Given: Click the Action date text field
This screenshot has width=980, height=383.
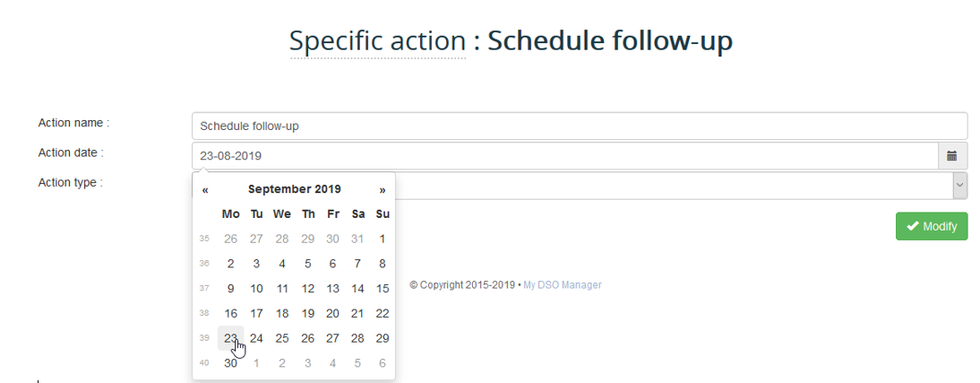Looking at the screenshot, I should [564, 156].
